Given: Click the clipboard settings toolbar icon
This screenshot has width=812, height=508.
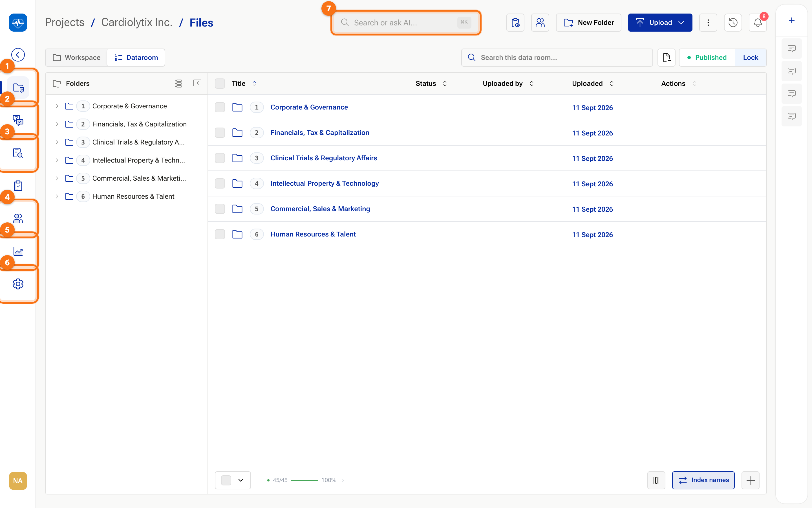Looking at the screenshot, I should pos(515,23).
